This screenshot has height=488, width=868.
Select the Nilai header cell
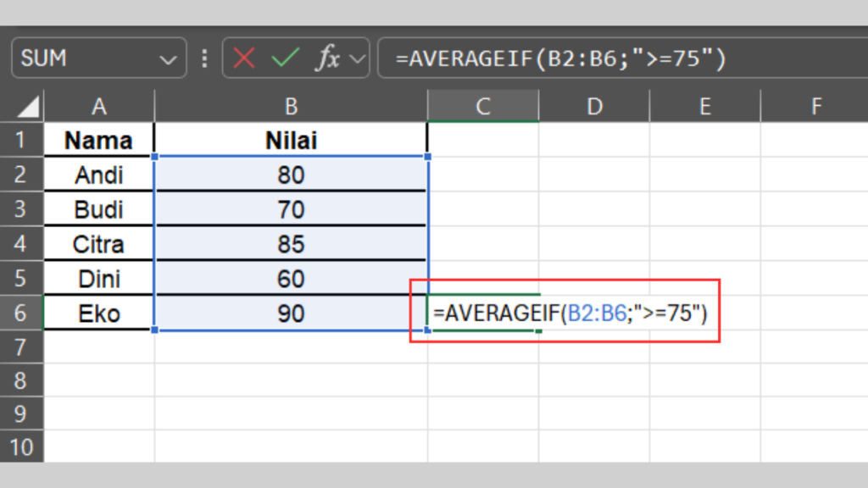(x=291, y=140)
